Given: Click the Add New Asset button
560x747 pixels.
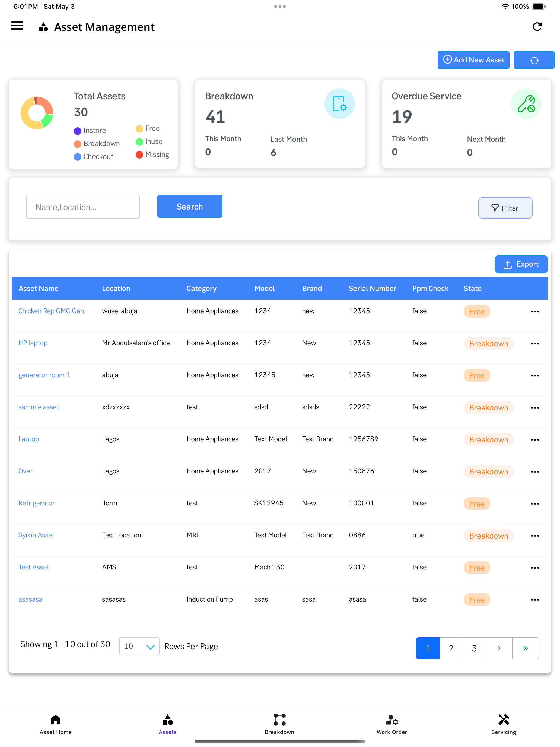Looking at the screenshot, I should 473,60.
